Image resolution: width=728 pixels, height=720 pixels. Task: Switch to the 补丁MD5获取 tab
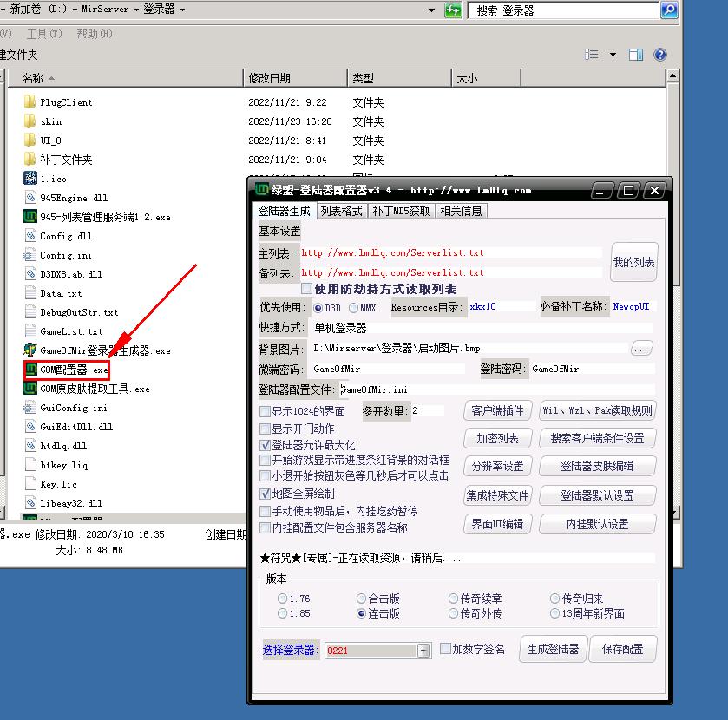pyautogui.click(x=401, y=211)
